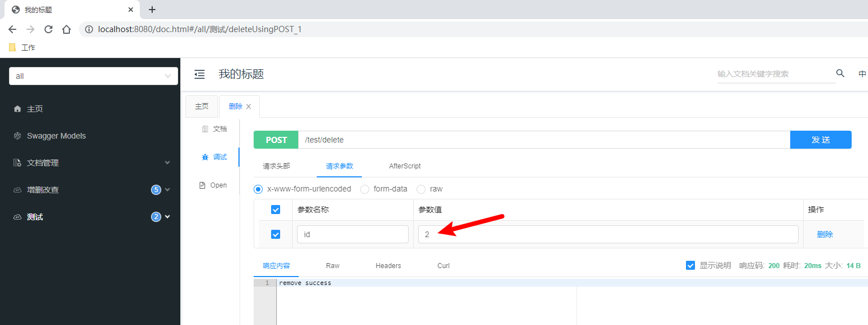Reload the page with browser refresh icon
This screenshot has height=325, width=868.
(48, 29)
